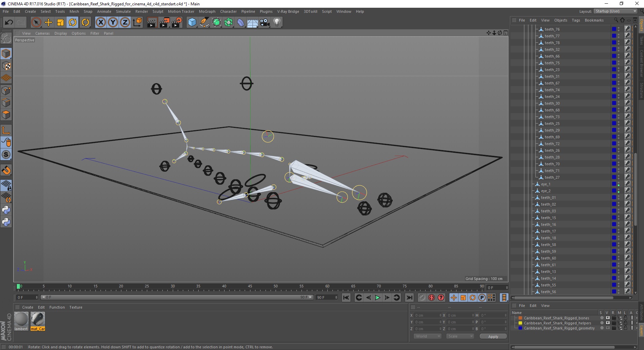644x350 pixels.
Task: Toggle Parameter keyframe P icon
Action: pyautogui.click(x=482, y=297)
